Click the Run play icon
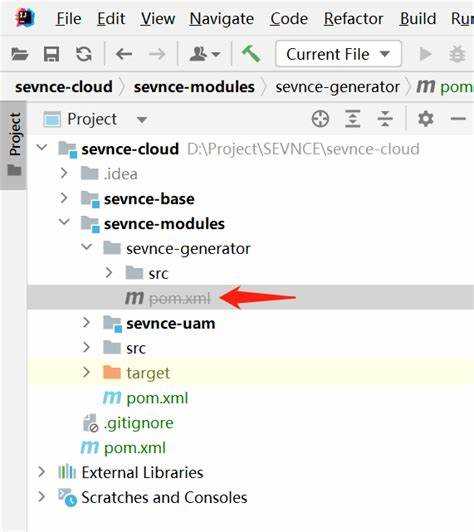 425,54
